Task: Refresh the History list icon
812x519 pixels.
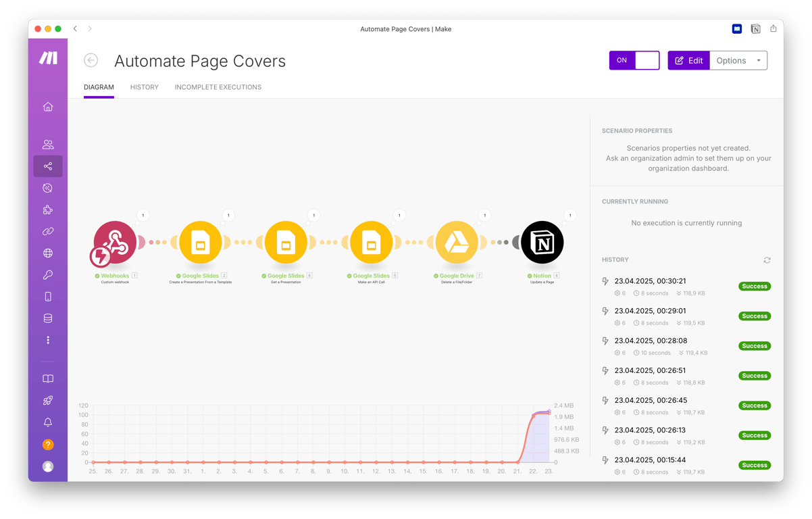Action: [x=767, y=260]
